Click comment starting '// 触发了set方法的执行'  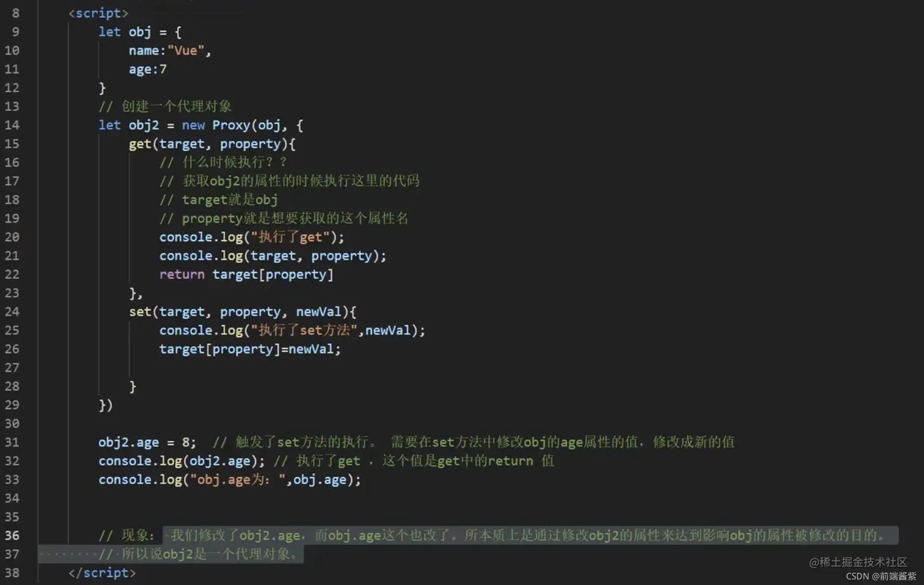coord(474,442)
